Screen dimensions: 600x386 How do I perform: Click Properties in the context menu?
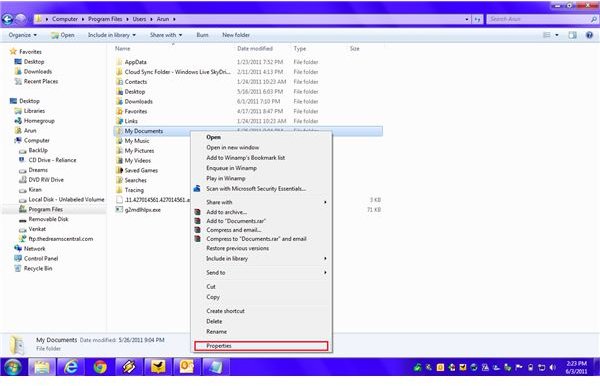tap(261, 346)
